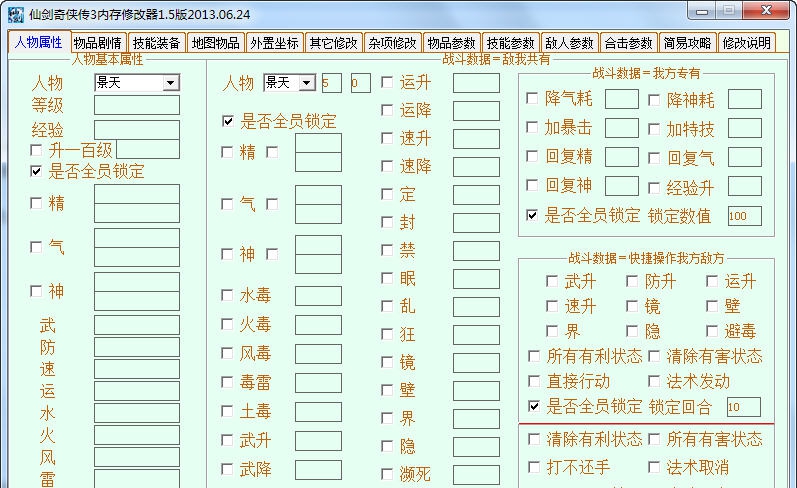Open the 敌人参数 tab
This screenshot has width=797, height=488.
pyautogui.click(x=569, y=43)
